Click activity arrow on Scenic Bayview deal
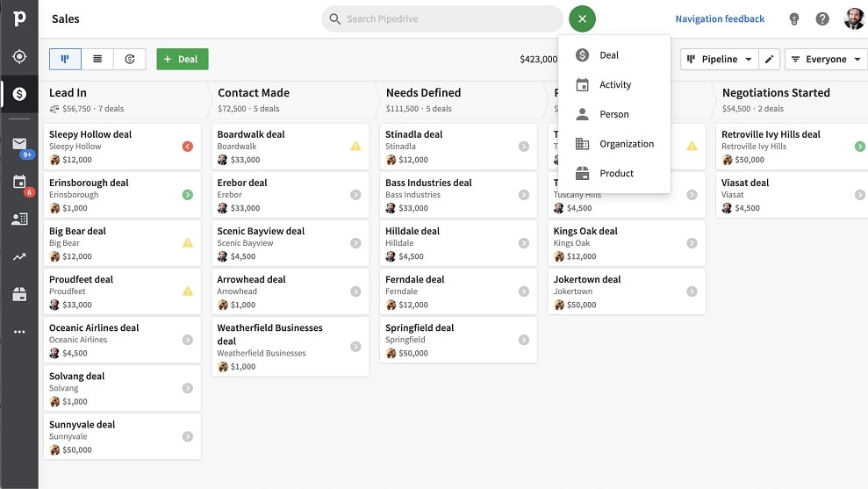Viewport: 868px width, 489px height. click(x=355, y=243)
